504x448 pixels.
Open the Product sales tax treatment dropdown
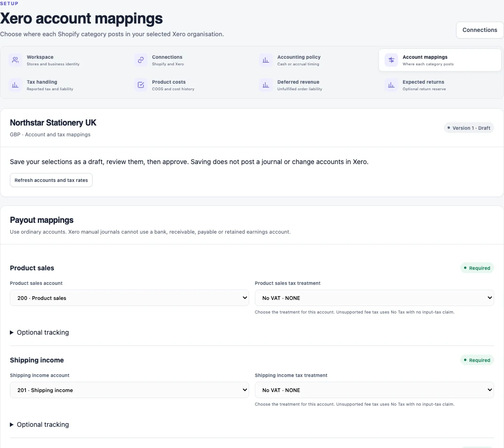point(374,298)
